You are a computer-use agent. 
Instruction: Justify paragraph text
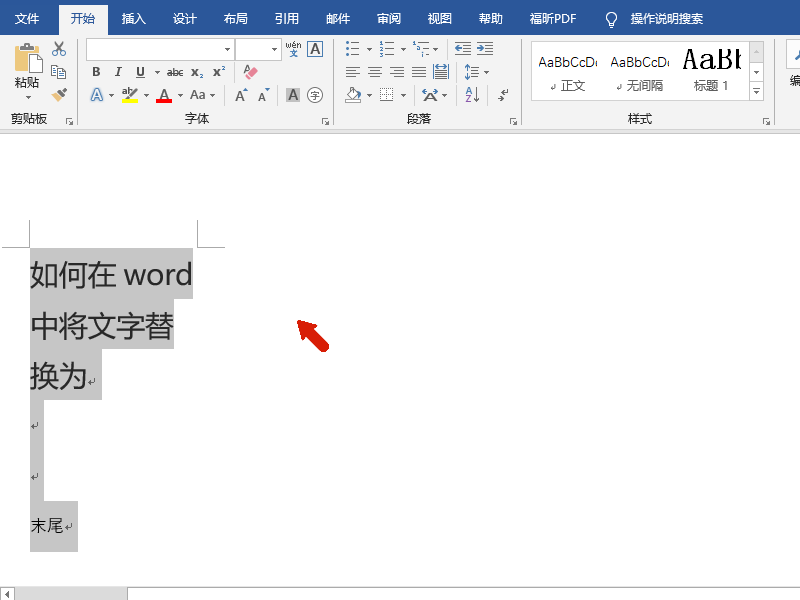tap(419, 72)
